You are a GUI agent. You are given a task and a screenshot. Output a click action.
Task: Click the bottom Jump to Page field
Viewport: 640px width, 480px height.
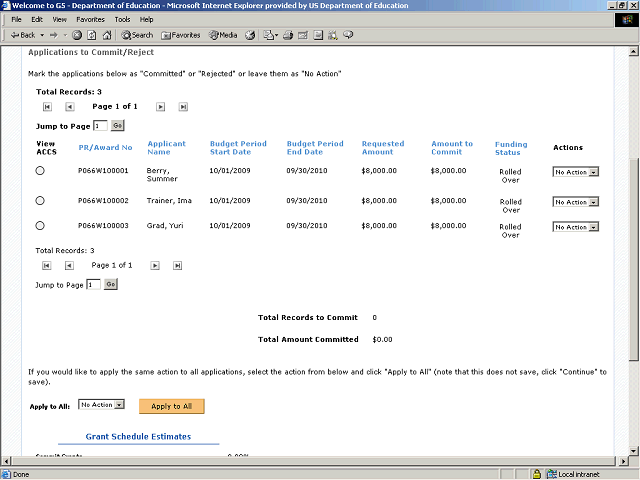(x=93, y=284)
